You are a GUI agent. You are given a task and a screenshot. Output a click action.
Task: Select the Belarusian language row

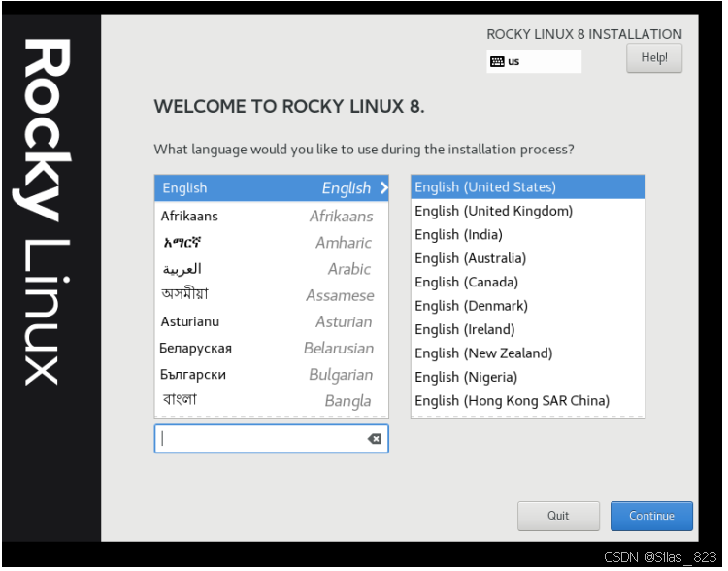click(x=273, y=350)
